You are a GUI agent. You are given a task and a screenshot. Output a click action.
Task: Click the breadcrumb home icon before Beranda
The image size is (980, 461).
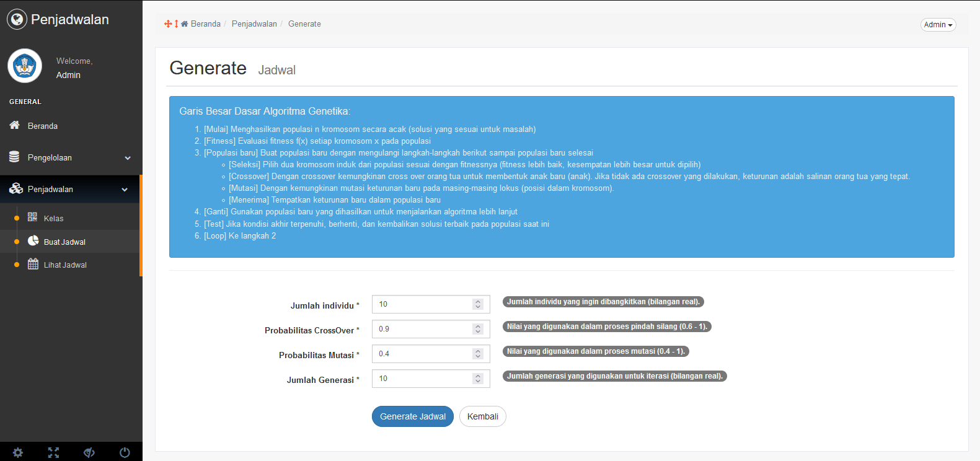tap(184, 24)
